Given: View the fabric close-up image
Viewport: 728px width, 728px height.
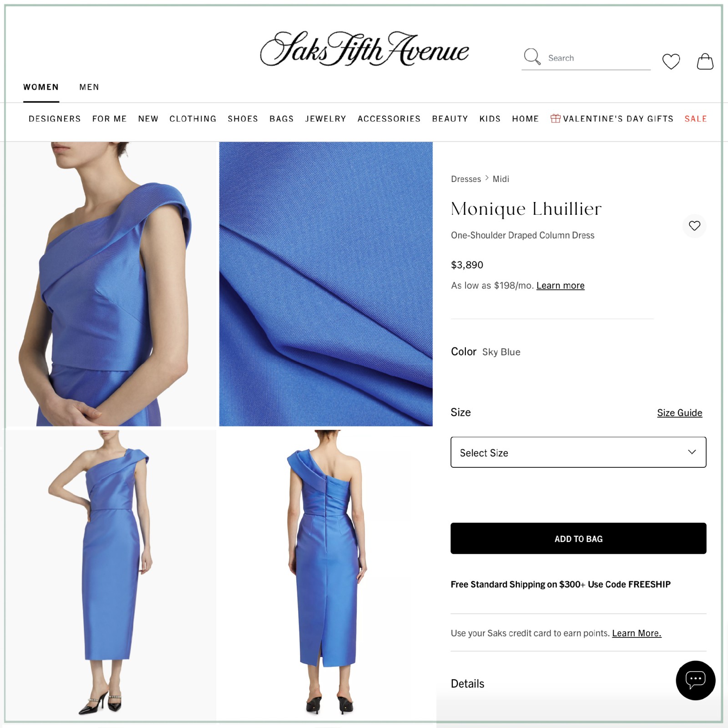Looking at the screenshot, I should click(326, 284).
